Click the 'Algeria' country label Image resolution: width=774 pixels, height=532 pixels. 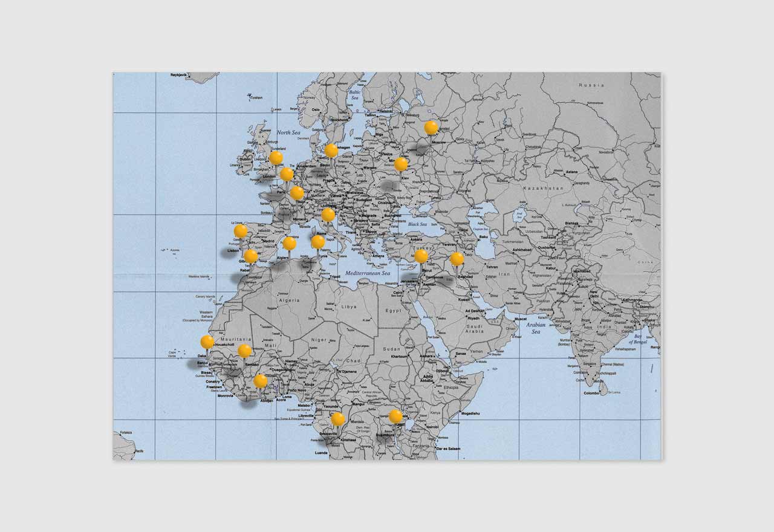(289, 300)
